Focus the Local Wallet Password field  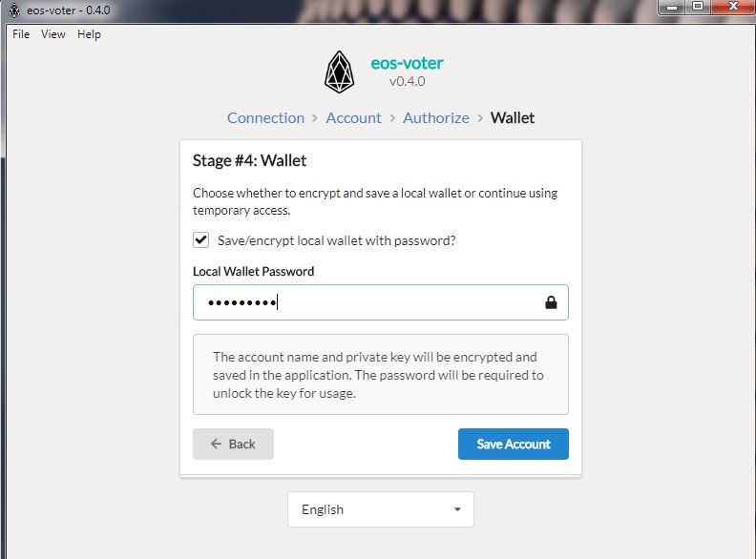381,302
